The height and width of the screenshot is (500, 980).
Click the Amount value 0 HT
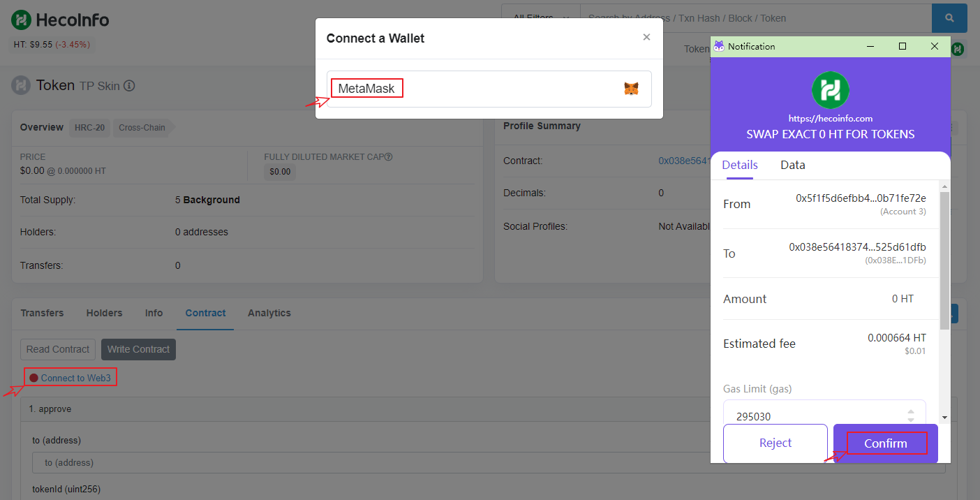pos(903,299)
